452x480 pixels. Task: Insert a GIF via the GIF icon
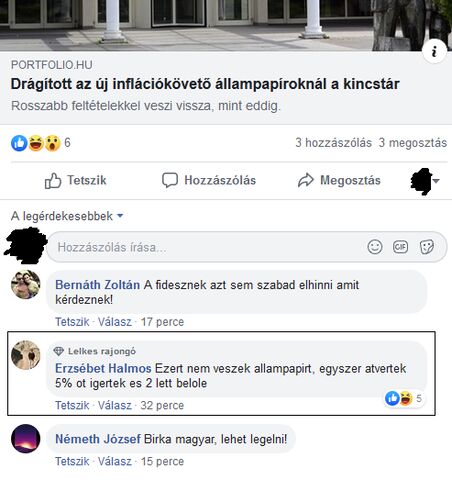400,247
